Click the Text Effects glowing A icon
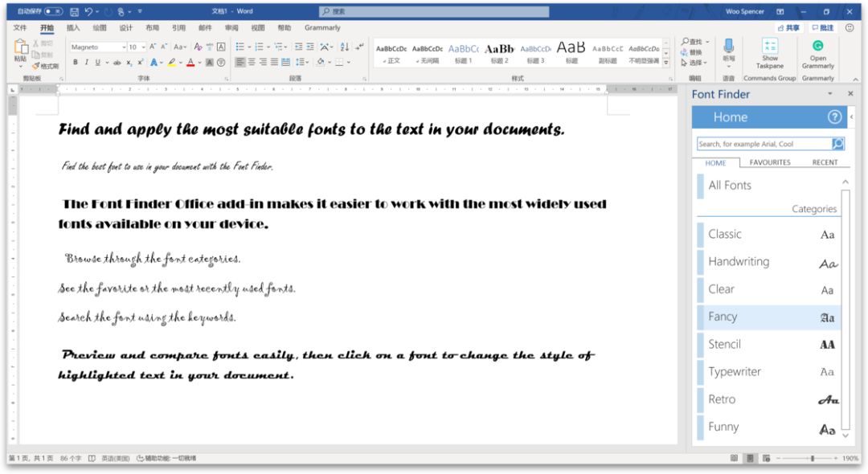Image resolution: width=868 pixels, height=474 pixels. click(x=154, y=63)
